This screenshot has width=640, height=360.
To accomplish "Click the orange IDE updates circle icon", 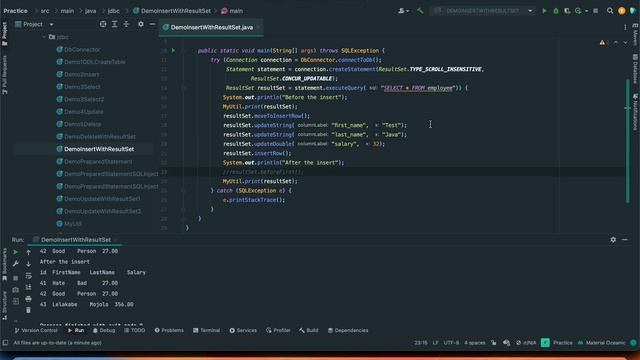I will point(622,11).
